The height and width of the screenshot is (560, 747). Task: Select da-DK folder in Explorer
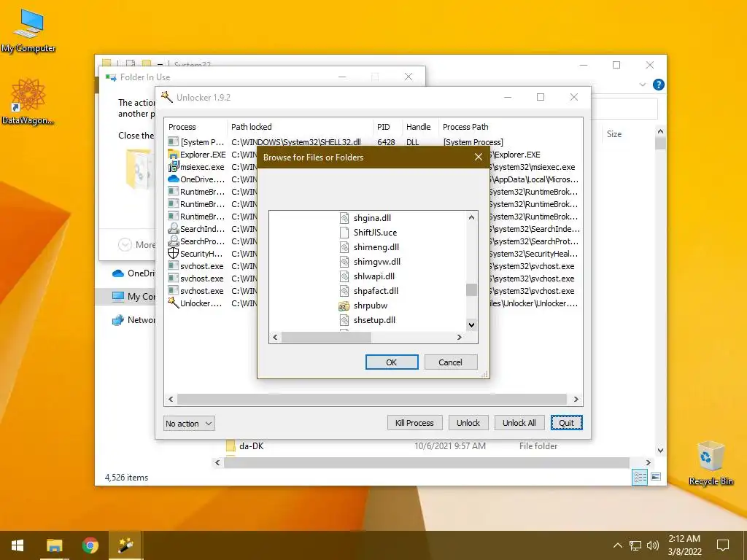[x=251, y=446]
